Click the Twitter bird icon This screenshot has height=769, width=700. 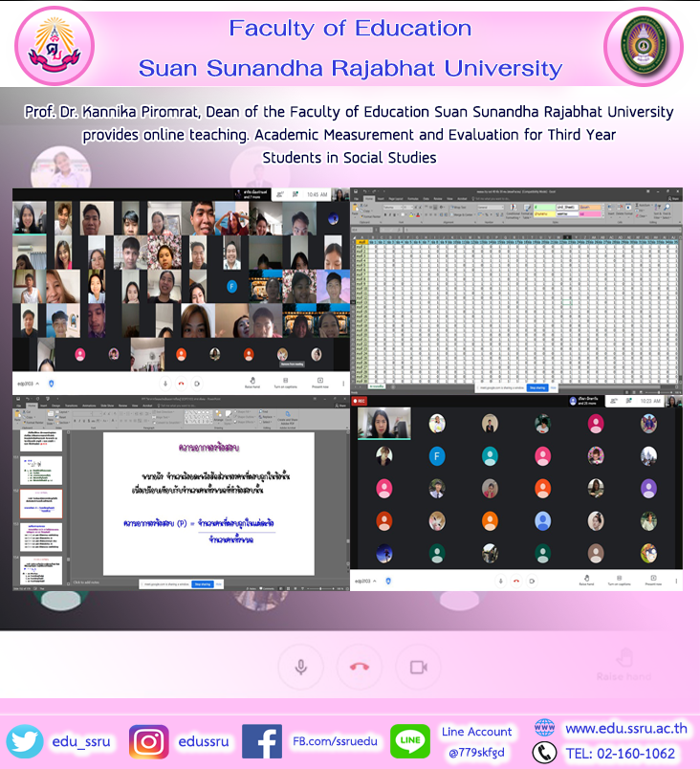(25, 741)
